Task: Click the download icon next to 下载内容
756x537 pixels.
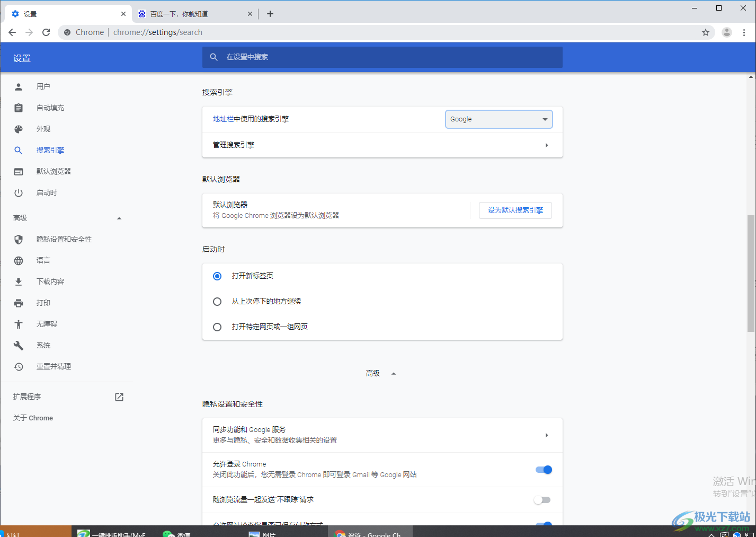Action: tap(19, 281)
